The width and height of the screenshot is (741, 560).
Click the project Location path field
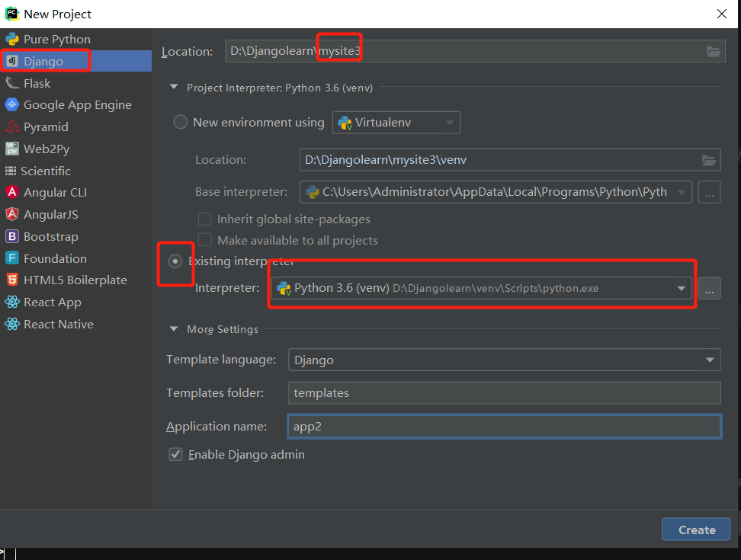pos(476,51)
